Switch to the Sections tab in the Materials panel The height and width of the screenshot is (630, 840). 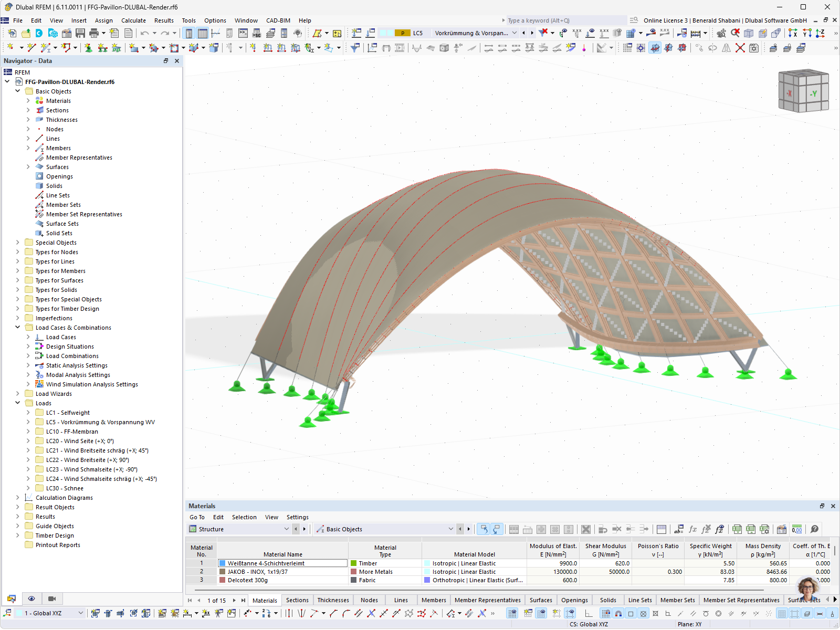pyautogui.click(x=297, y=600)
